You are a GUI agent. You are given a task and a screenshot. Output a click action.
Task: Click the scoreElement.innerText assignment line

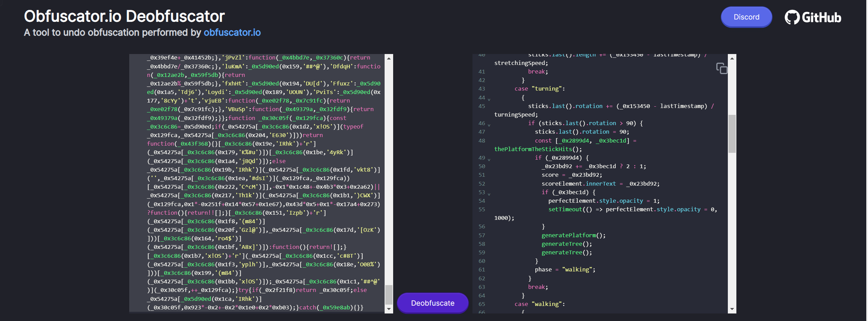tap(601, 184)
